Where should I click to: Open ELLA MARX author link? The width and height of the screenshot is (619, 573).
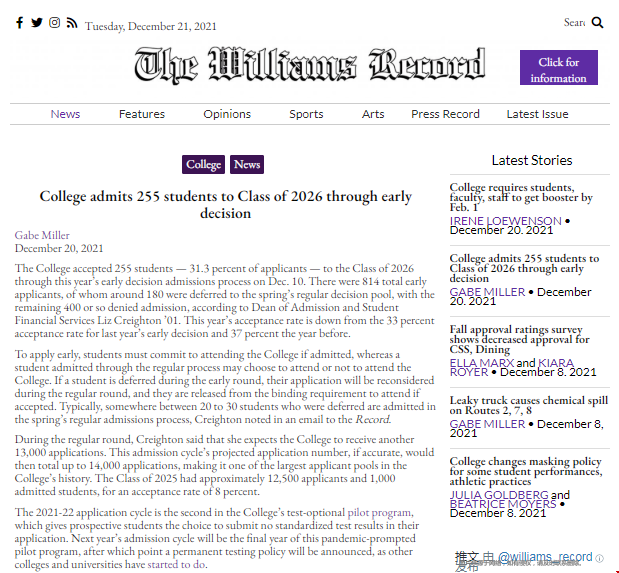coord(482,363)
